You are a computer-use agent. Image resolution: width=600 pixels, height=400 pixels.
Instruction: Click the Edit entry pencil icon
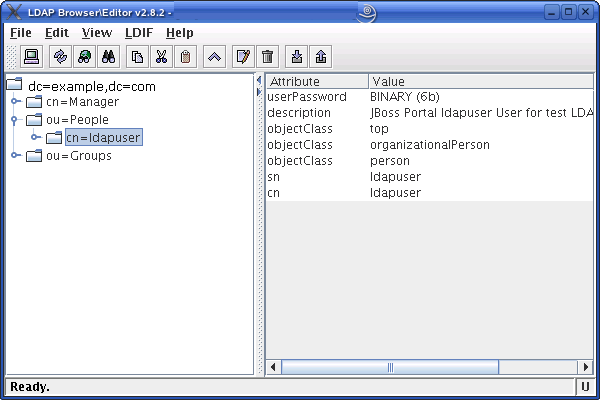pos(243,57)
